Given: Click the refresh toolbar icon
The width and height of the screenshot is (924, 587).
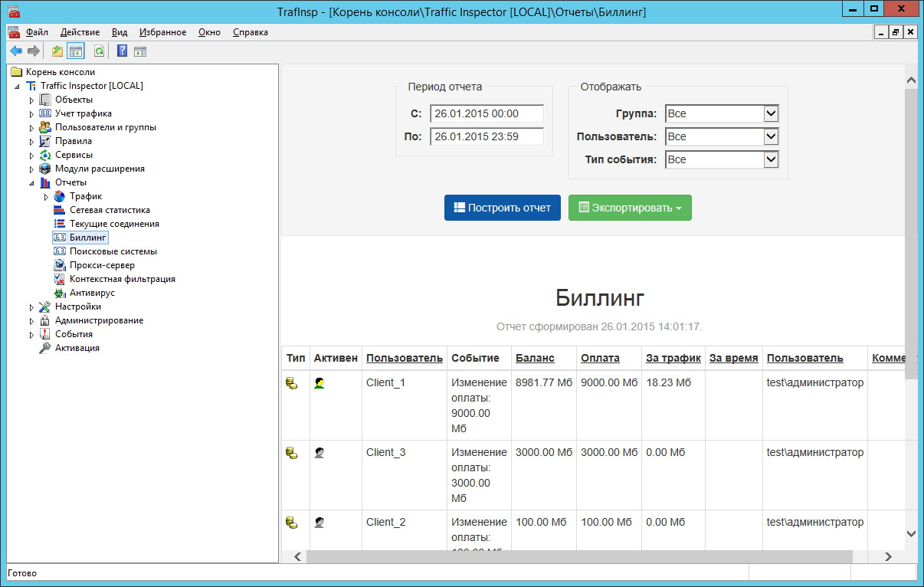Looking at the screenshot, I should click(99, 51).
